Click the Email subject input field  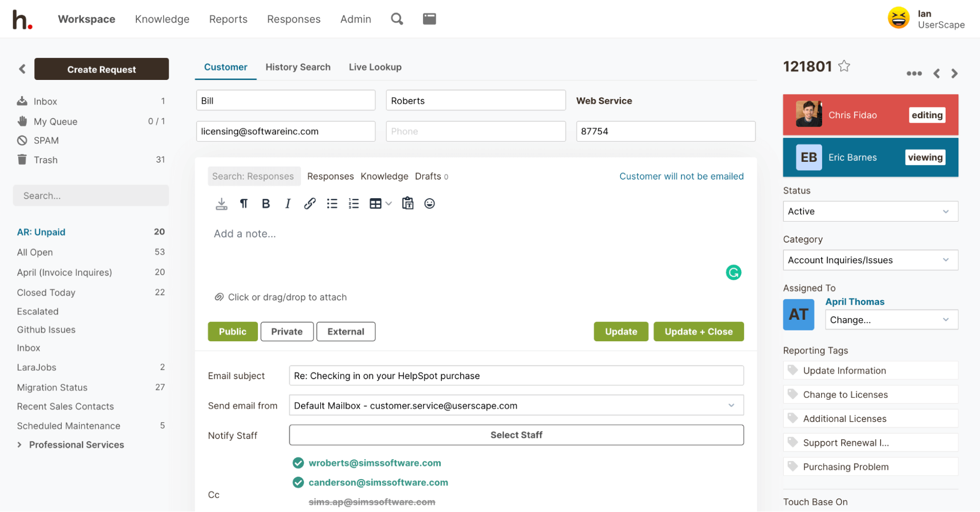click(516, 376)
